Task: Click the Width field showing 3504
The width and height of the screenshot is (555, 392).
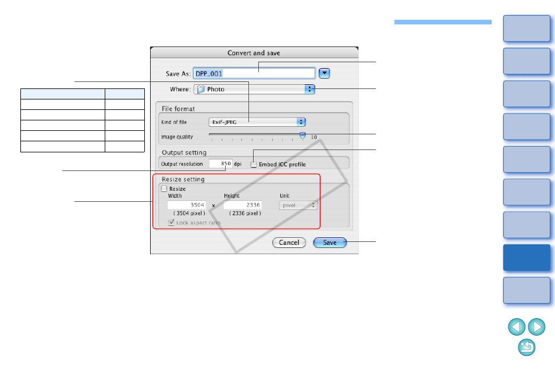Action: 187,205
